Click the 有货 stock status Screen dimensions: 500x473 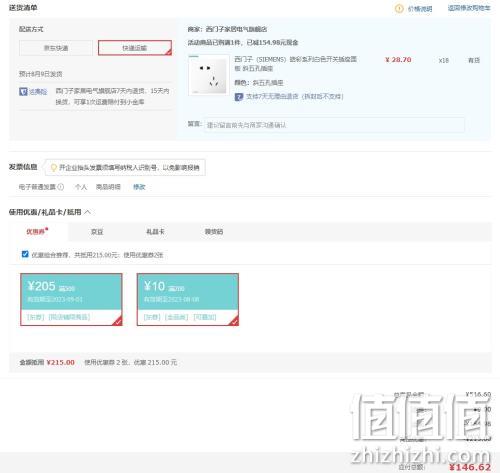[474, 60]
